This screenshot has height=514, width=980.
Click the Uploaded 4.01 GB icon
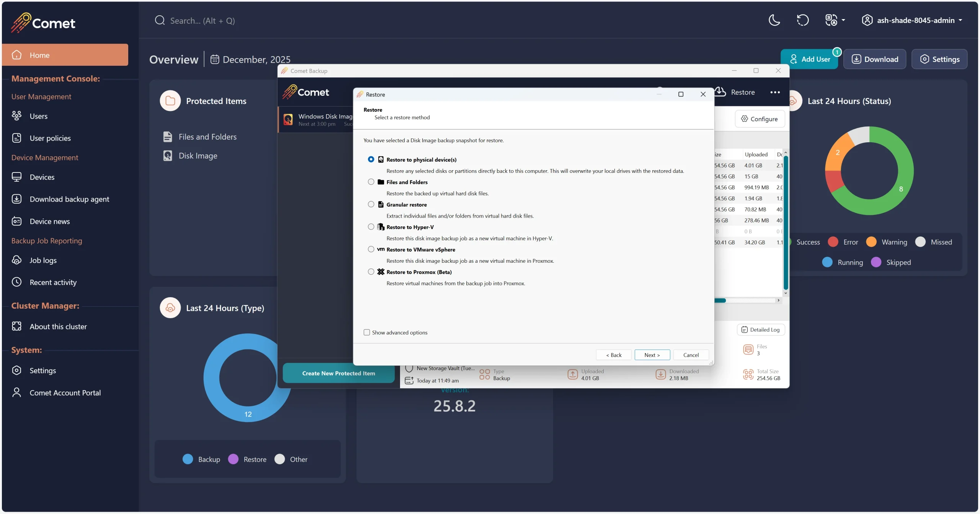point(573,374)
